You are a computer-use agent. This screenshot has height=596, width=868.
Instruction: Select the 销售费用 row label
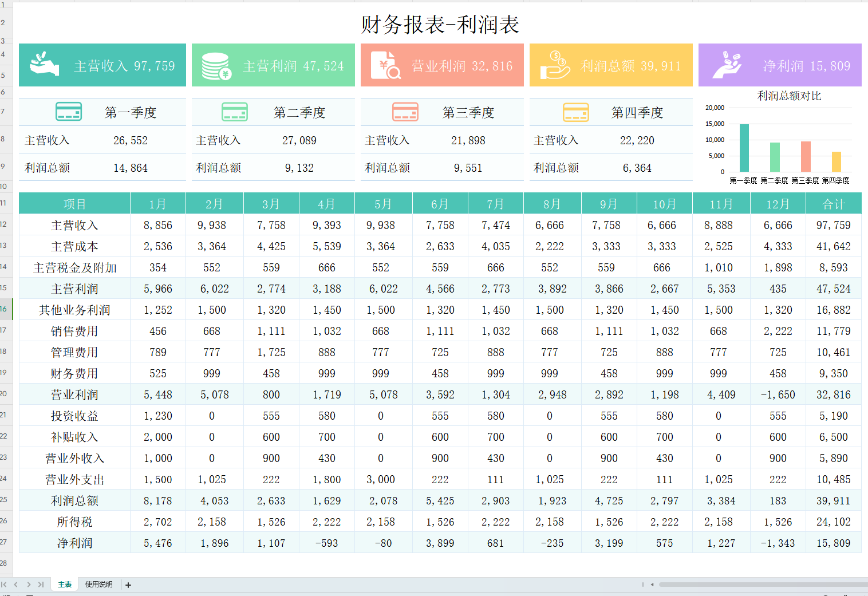point(74,331)
